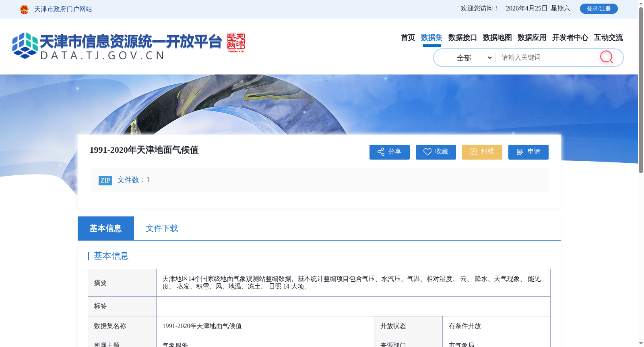Screen dimensions: 644x347
Task: Focus the 请输入关键词 search field
Action: [x=547, y=58]
